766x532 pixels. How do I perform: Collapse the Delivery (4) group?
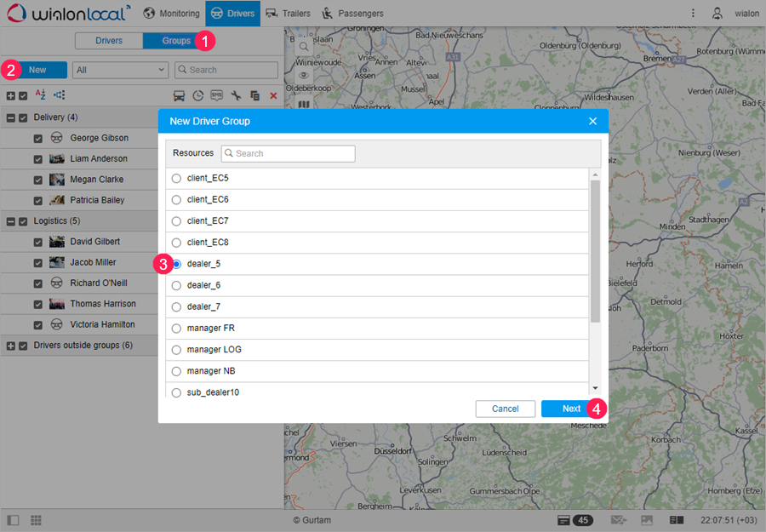coord(10,117)
